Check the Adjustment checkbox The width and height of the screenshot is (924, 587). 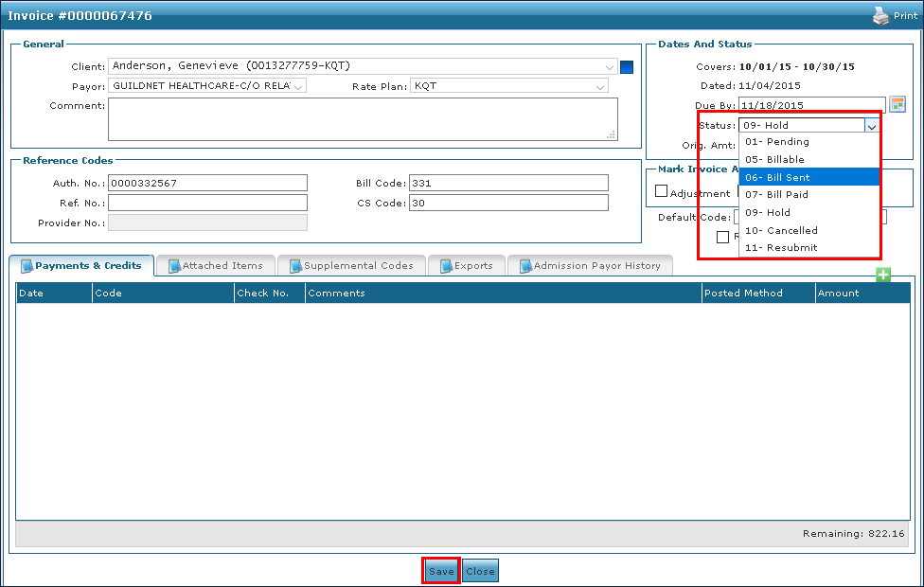coord(662,192)
